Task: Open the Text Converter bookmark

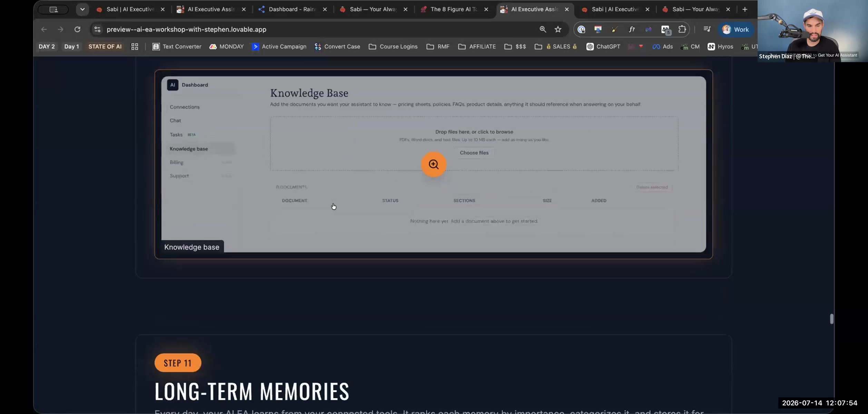Action: (177, 47)
